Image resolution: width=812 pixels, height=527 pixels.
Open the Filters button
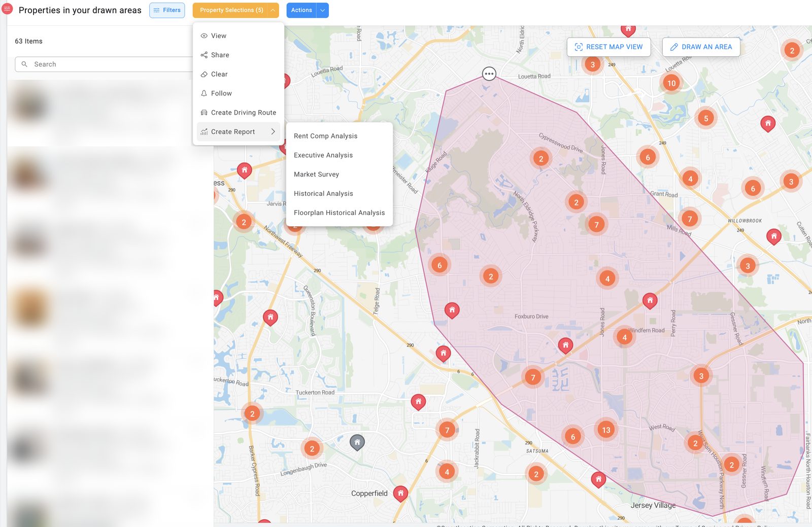(x=167, y=10)
